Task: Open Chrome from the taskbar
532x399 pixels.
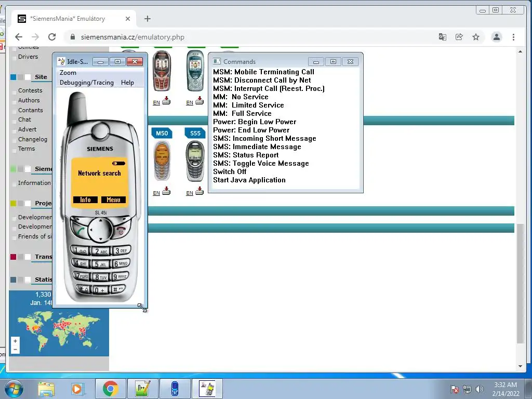Action: [x=110, y=389]
